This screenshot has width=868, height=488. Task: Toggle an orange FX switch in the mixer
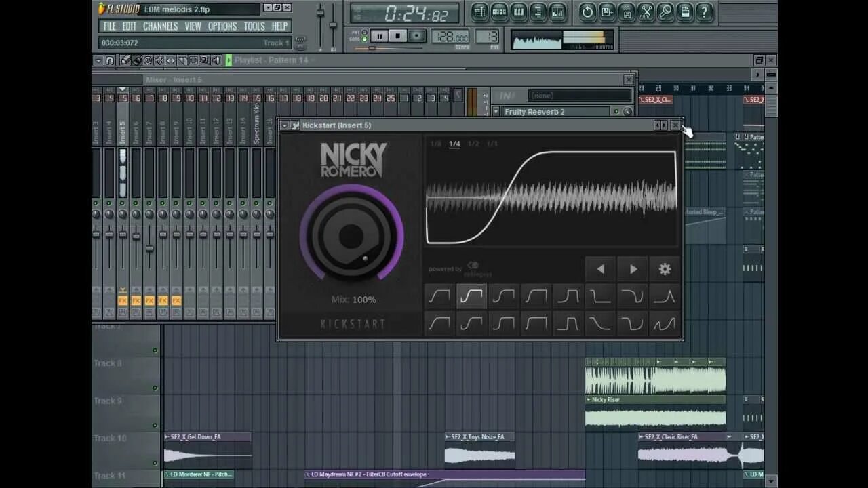click(x=122, y=300)
